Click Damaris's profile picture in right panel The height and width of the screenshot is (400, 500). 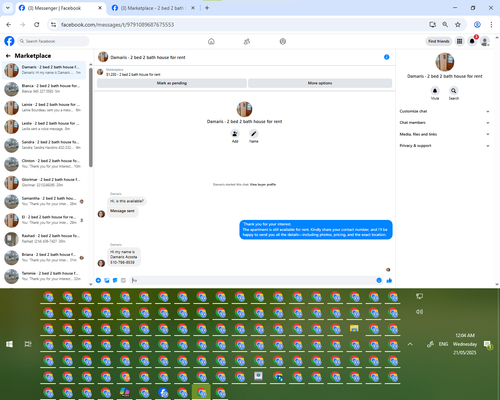(x=445, y=62)
